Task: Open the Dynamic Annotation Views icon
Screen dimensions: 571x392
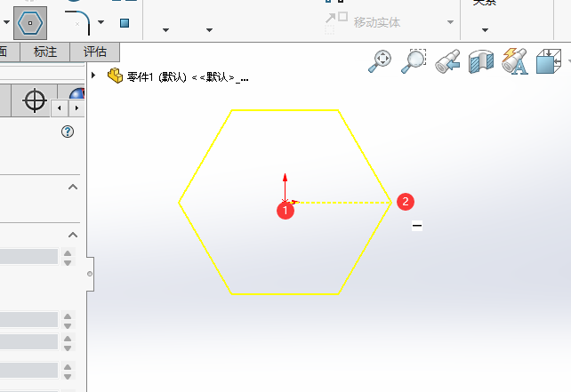Action: pos(515,61)
